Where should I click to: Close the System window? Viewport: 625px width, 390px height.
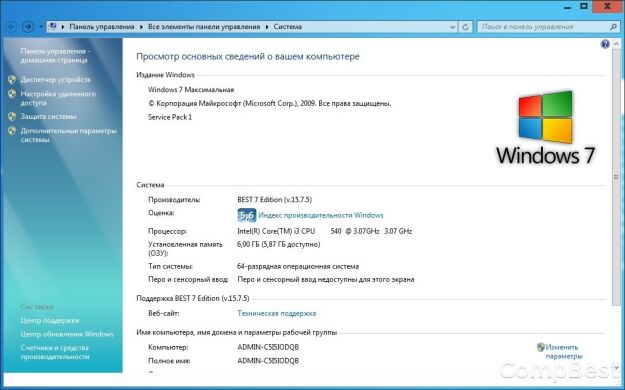[x=607, y=6]
